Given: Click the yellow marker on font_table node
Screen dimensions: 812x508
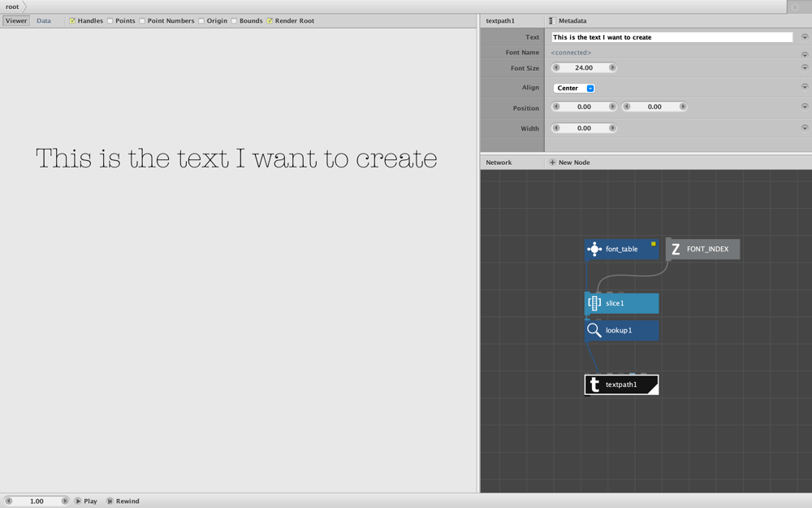Looking at the screenshot, I should [654, 244].
